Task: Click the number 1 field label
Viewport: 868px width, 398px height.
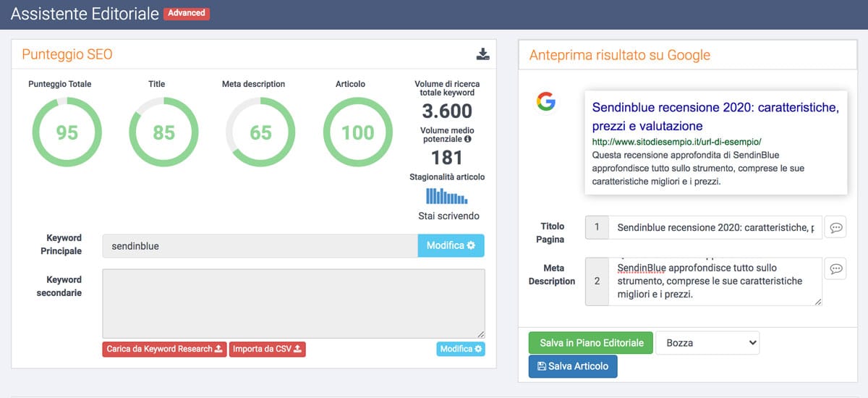Action: 597,227
